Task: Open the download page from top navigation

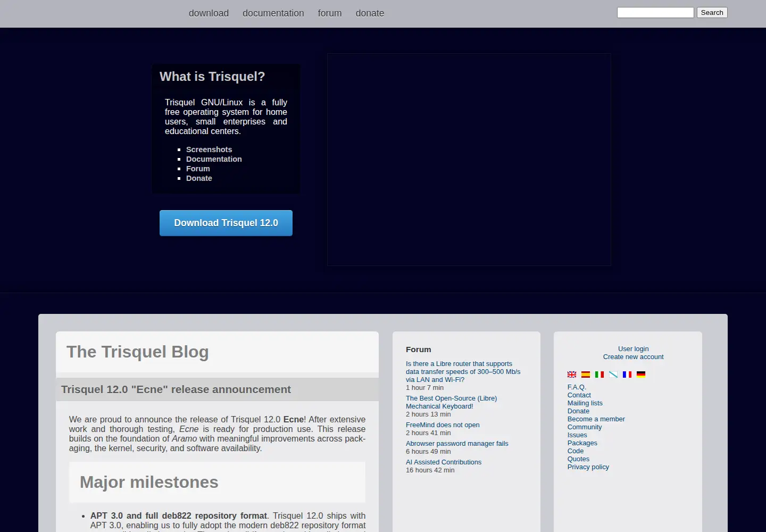Action: (x=209, y=13)
